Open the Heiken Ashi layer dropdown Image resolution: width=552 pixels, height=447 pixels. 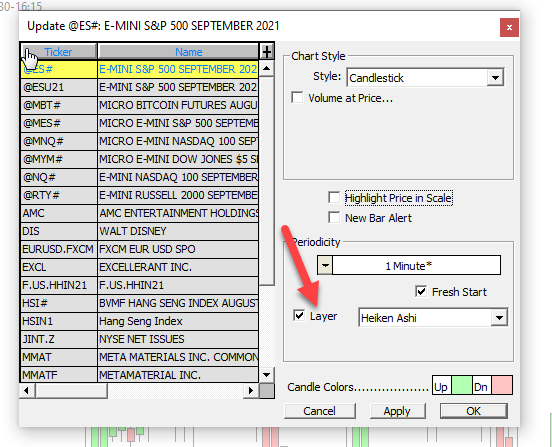[x=499, y=318]
